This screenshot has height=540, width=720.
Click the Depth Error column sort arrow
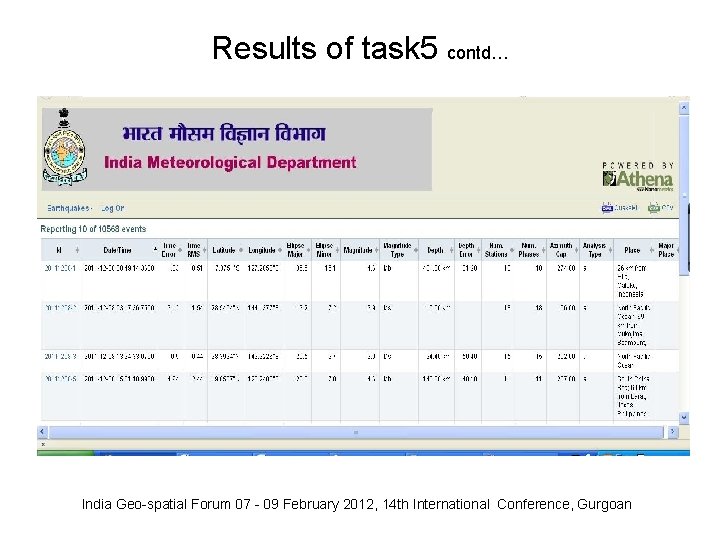point(478,250)
